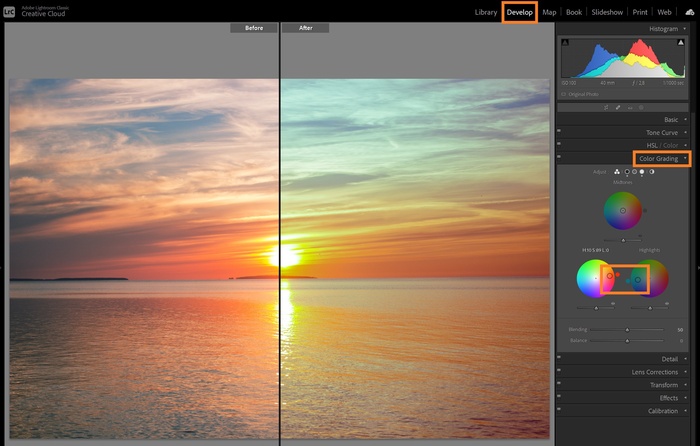The width and height of the screenshot is (700, 446).
Task: Click the Shadows luminance slider
Action: (x=596, y=308)
